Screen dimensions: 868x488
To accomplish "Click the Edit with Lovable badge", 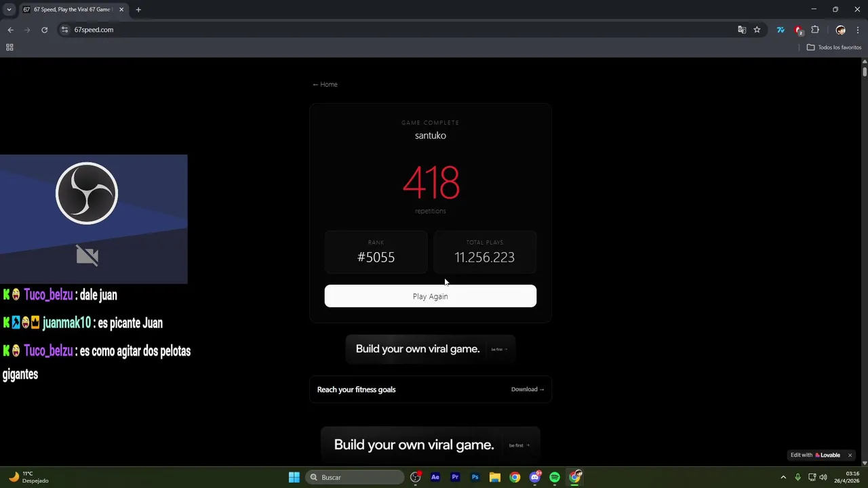I will click(x=815, y=455).
